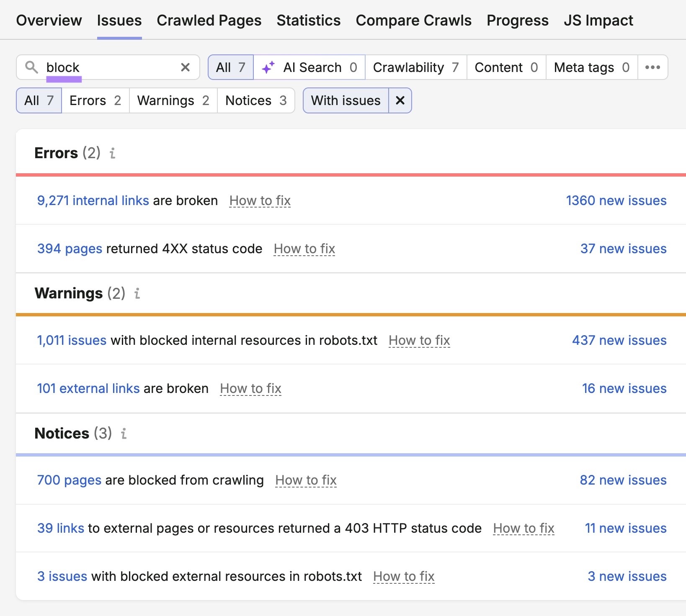Remove the With issues filter via X

[x=400, y=100]
